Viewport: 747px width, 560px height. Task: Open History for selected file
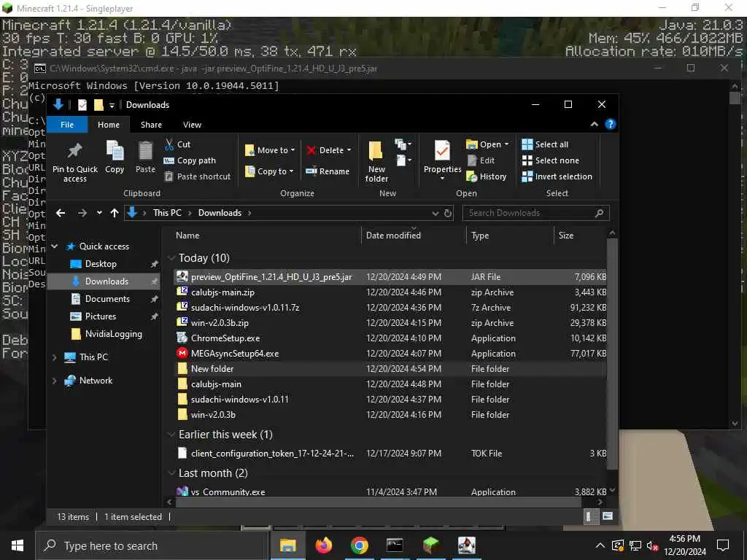pyautogui.click(x=487, y=176)
